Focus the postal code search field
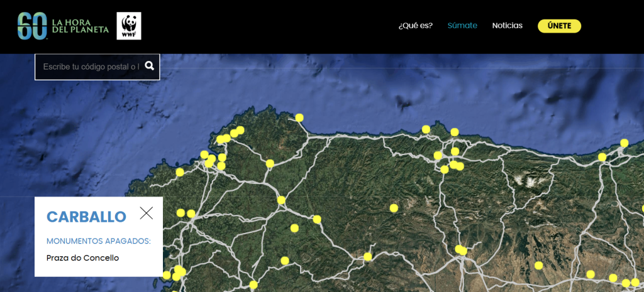The height and width of the screenshot is (292, 644). 91,67
